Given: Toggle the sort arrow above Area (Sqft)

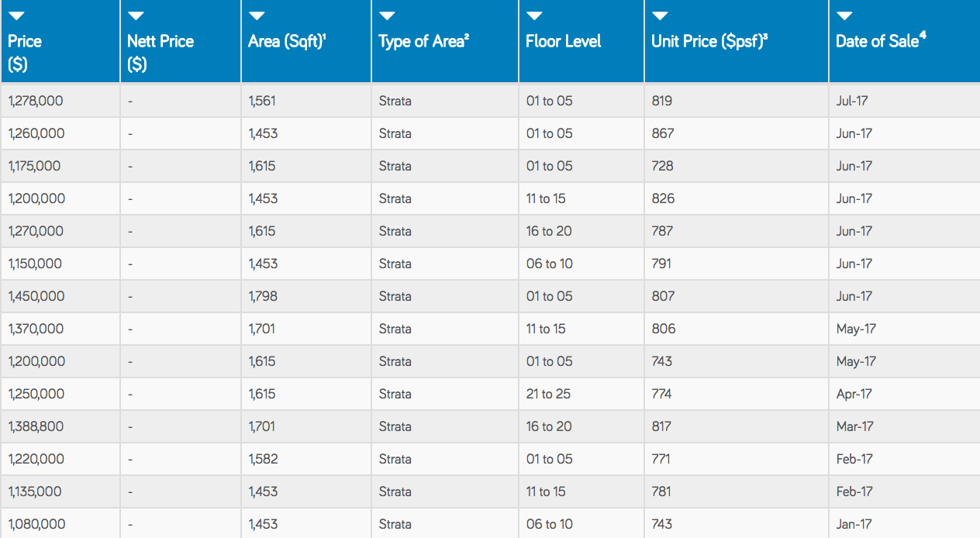Looking at the screenshot, I should [x=257, y=16].
